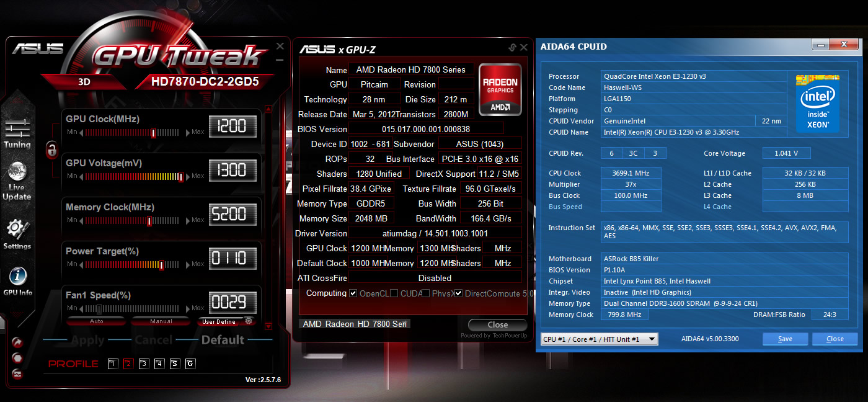Set fan mode to User Define
Screen dimensions: 868x402
click(x=219, y=321)
